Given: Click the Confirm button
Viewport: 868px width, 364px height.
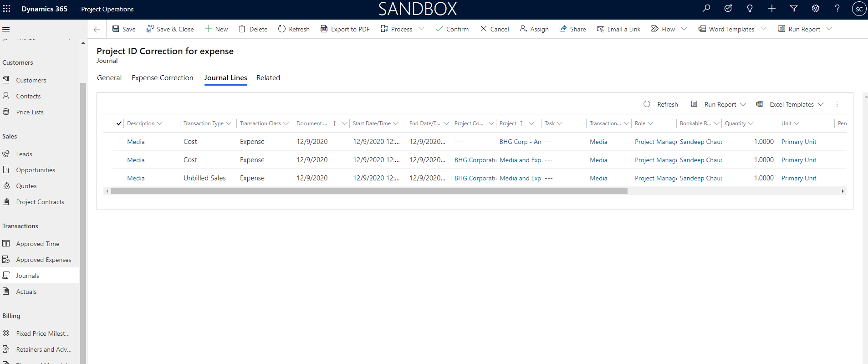Looking at the screenshot, I should pos(452,29).
